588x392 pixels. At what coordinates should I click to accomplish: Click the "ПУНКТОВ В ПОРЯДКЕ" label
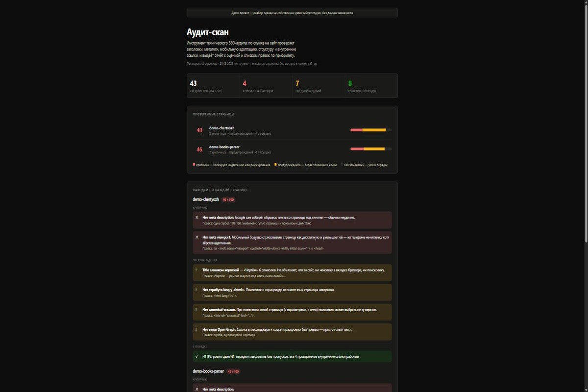tap(363, 91)
